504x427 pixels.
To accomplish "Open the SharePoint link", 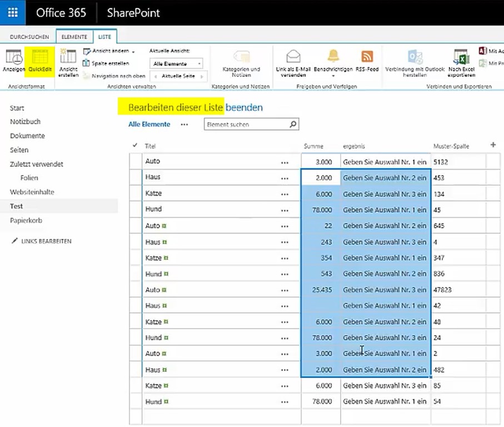I will [133, 13].
